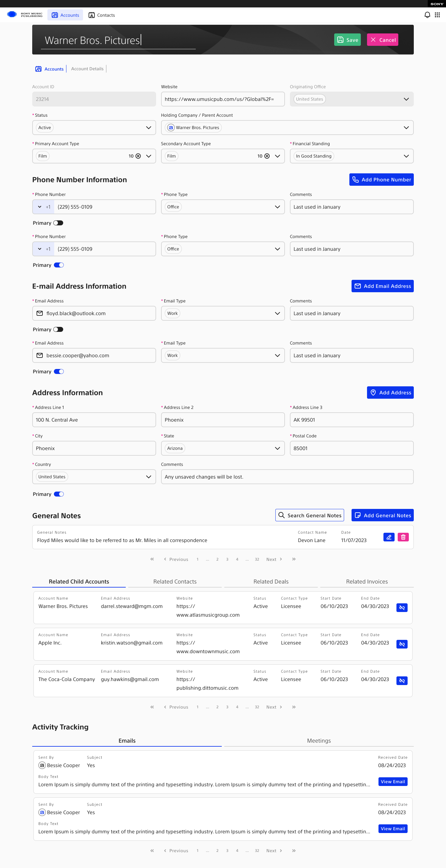This screenshot has height=868, width=446.
Task: Select the Emails tab in Activity Tracking
Action: 127,741
